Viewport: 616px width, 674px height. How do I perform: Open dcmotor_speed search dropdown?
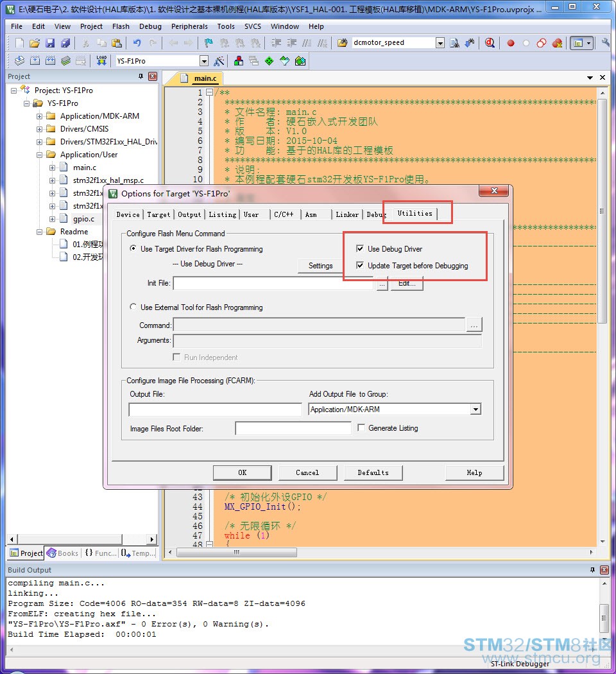click(440, 42)
